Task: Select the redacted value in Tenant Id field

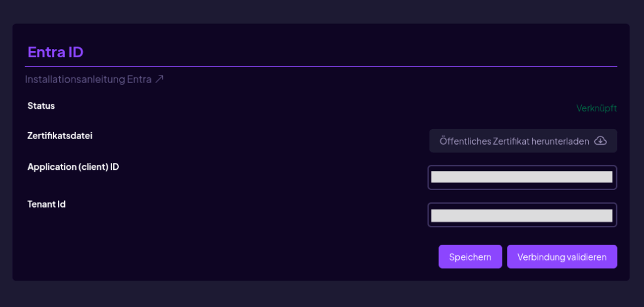Action: point(521,215)
